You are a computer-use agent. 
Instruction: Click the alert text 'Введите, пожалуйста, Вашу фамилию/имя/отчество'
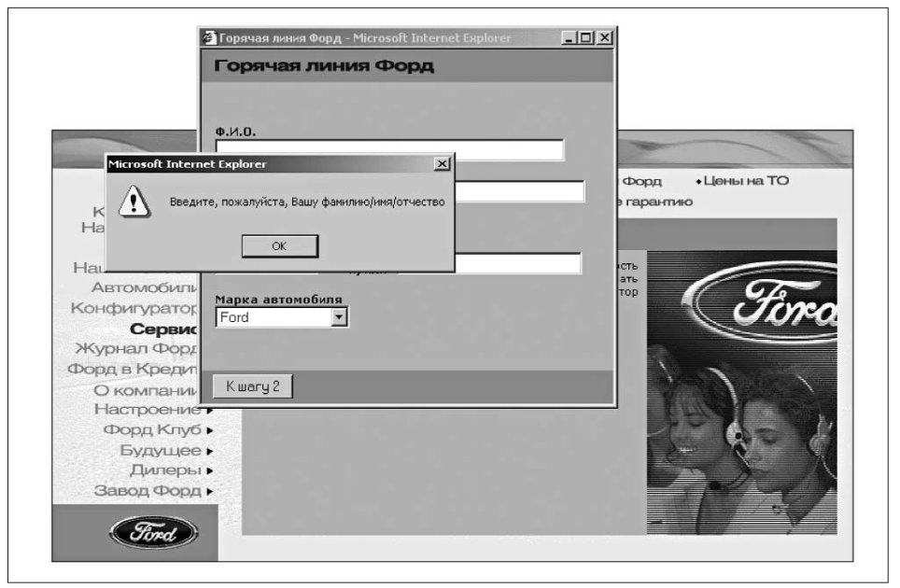[307, 202]
